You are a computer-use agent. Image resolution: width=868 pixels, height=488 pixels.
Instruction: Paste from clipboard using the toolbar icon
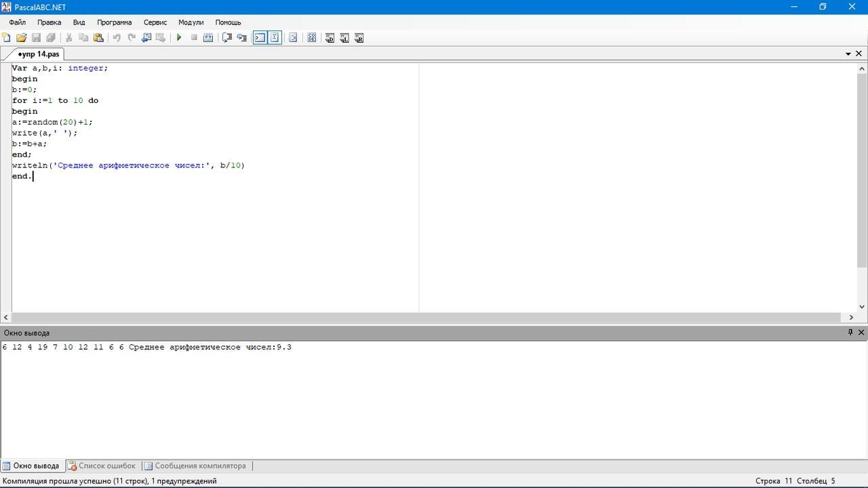(98, 38)
